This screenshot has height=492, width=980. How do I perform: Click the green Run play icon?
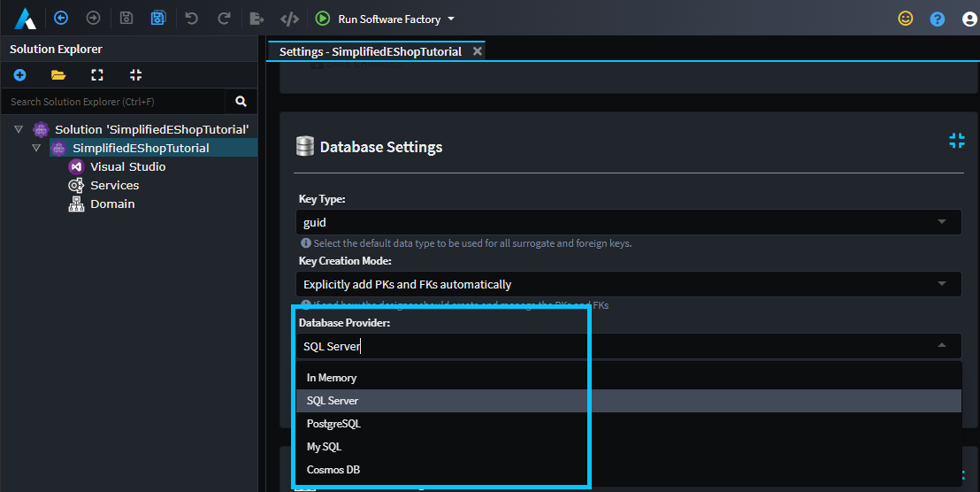[323, 19]
